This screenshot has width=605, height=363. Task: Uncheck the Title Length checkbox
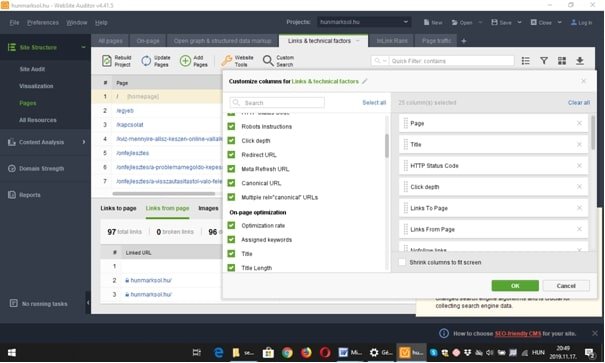pyautogui.click(x=232, y=268)
